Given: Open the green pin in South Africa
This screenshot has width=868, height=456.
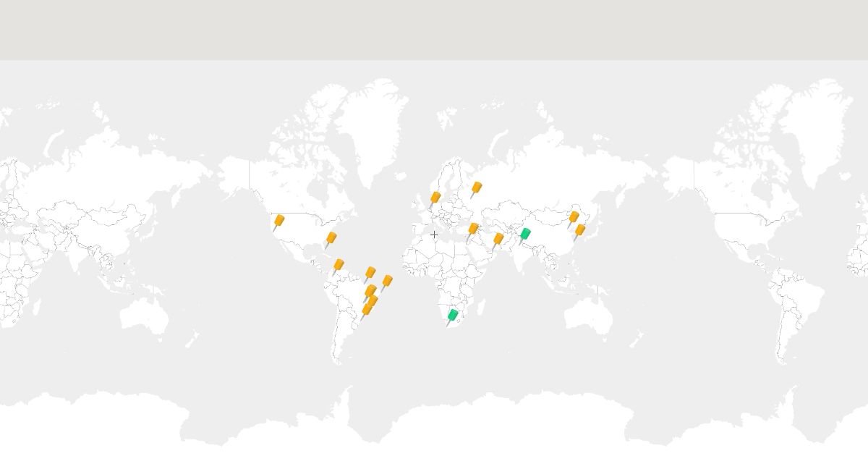Looking at the screenshot, I should (452, 316).
